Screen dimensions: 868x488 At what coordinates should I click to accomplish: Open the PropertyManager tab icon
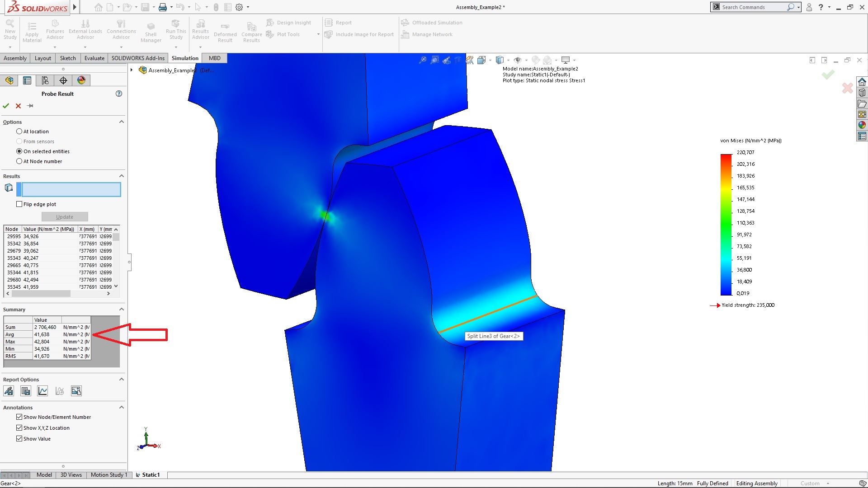(x=27, y=80)
